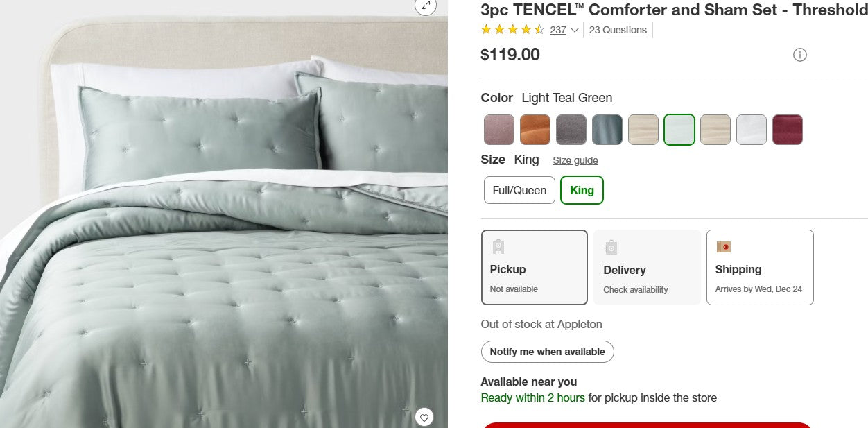Click the red shipping box icon
Image resolution: width=868 pixels, height=428 pixels.
[723, 247]
